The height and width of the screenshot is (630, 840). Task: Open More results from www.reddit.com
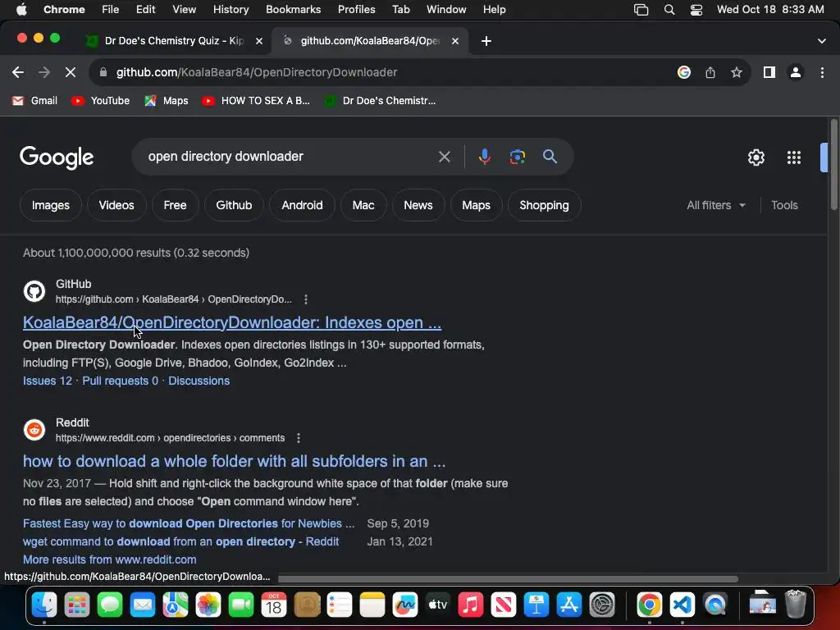pos(109,559)
